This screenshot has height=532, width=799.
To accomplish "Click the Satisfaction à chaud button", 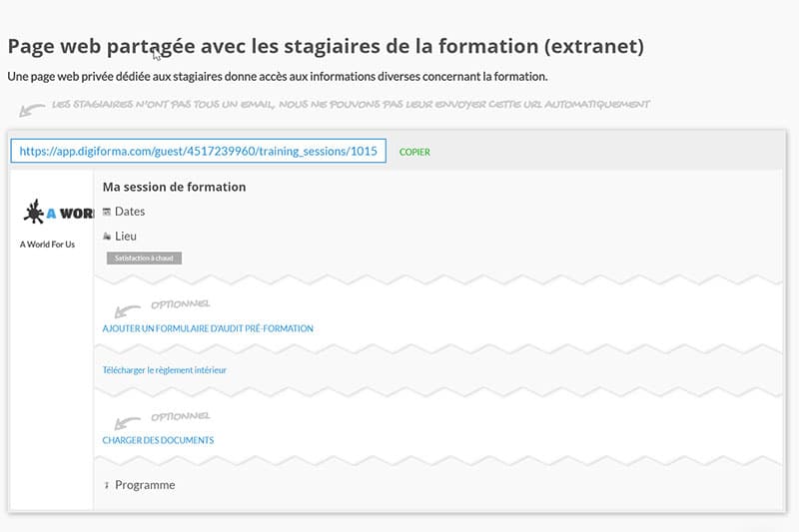I will click(144, 259).
